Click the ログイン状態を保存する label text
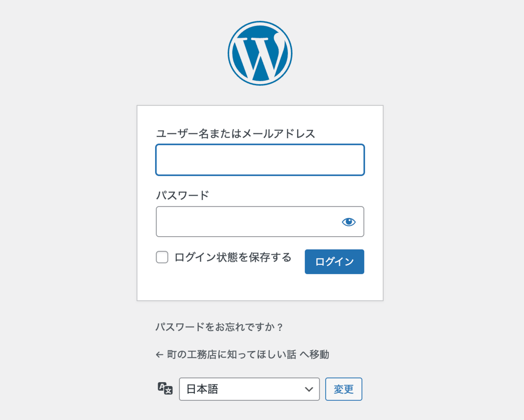The height and width of the screenshot is (420, 524). click(x=233, y=257)
